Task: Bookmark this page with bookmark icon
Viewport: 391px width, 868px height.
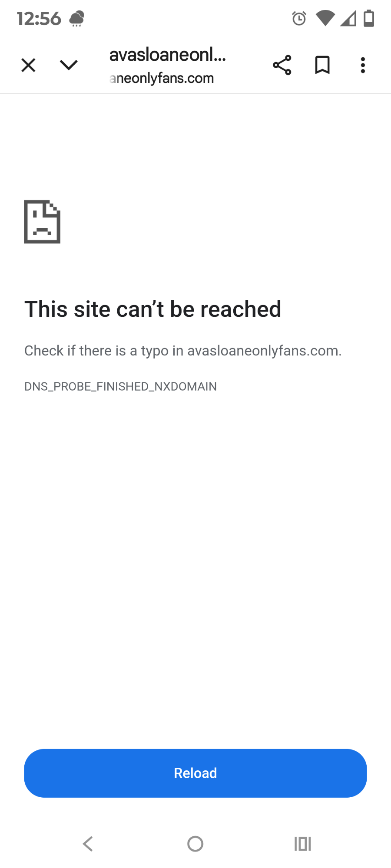Action: click(x=322, y=65)
